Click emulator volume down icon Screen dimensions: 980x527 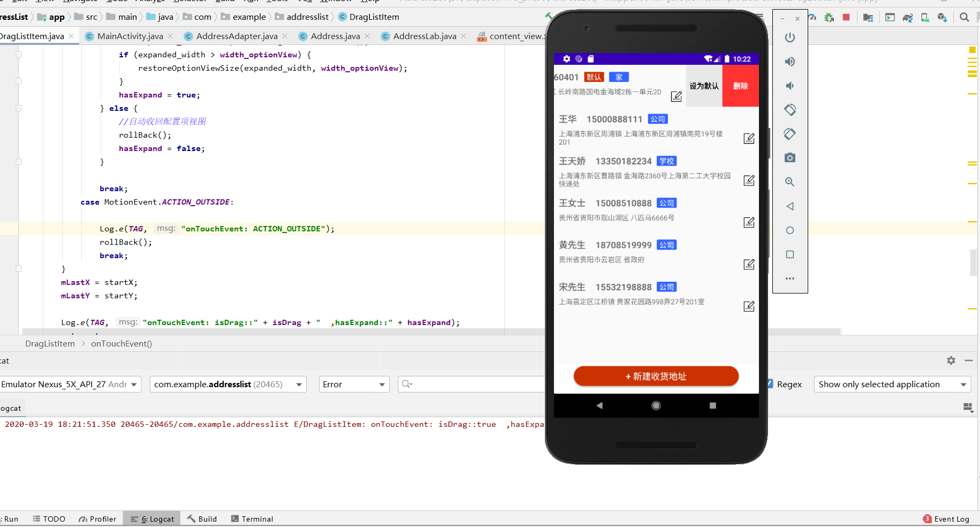(x=790, y=86)
